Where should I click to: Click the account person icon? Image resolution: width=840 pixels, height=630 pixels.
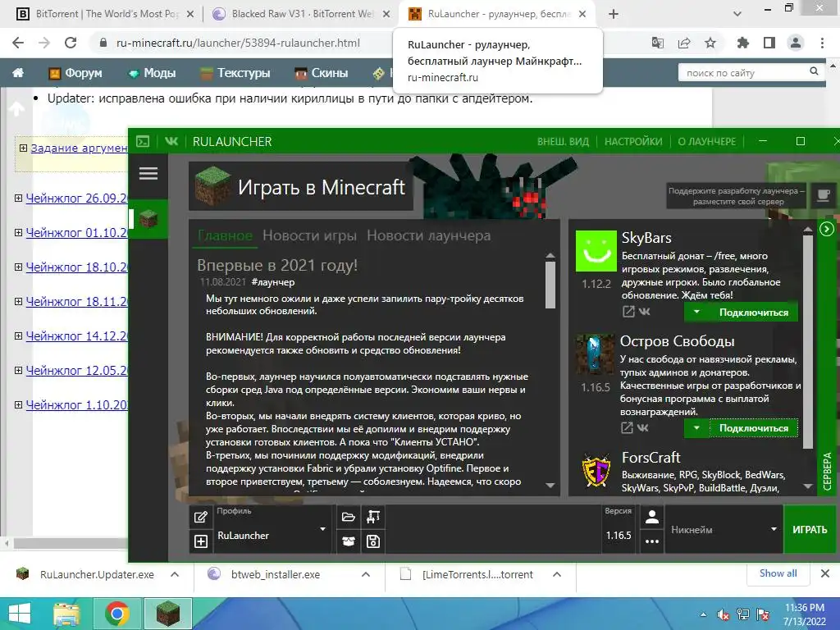[652, 517]
